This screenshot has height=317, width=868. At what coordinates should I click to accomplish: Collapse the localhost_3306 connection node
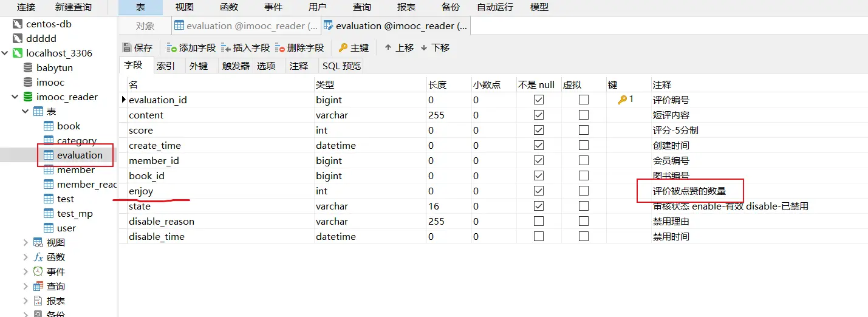click(x=5, y=53)
